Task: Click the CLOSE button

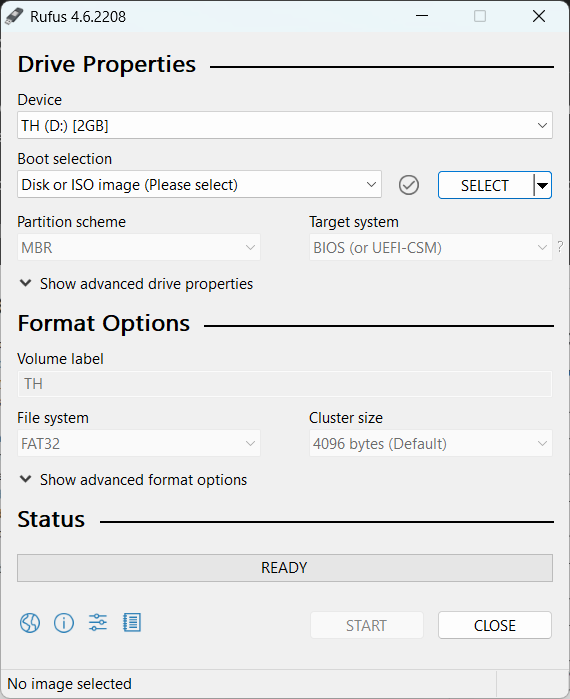Action: (x=495, y=625)
